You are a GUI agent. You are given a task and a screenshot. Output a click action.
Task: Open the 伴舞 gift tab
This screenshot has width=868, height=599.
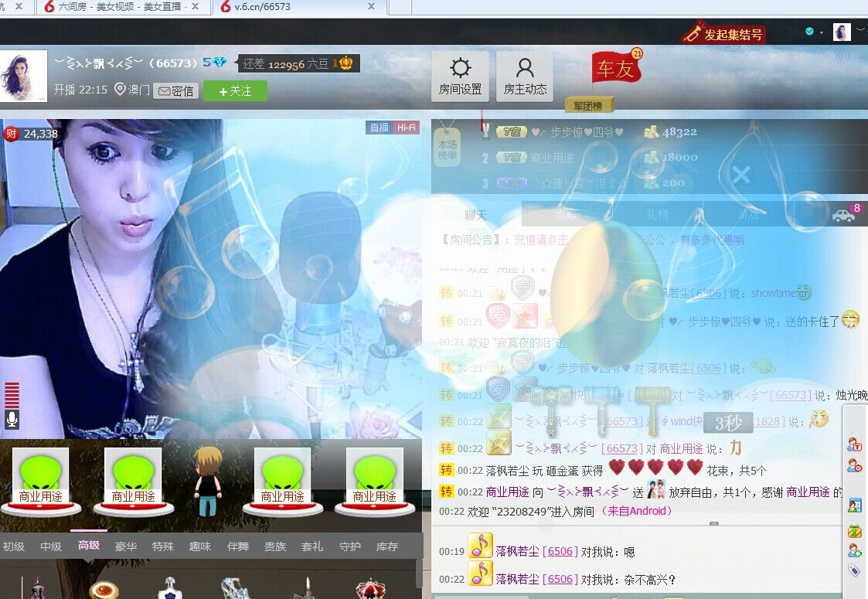(238, 546)
